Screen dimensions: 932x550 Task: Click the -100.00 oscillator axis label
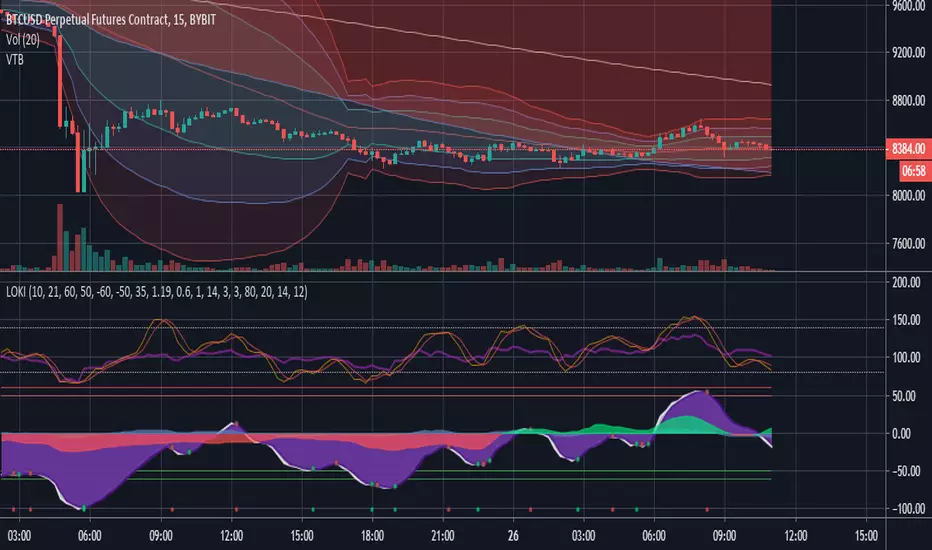pos(909,509)
